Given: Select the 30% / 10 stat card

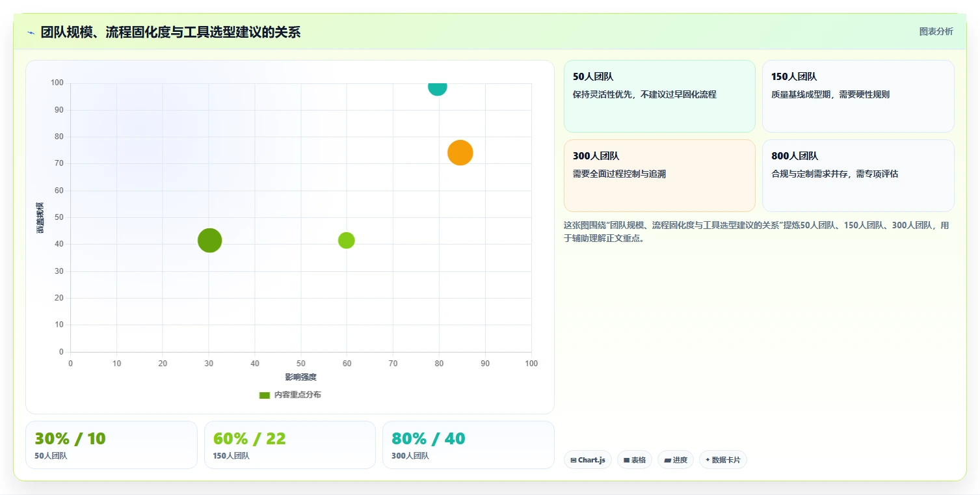Looking at the screenshot, I should click(x=111, y=445).
